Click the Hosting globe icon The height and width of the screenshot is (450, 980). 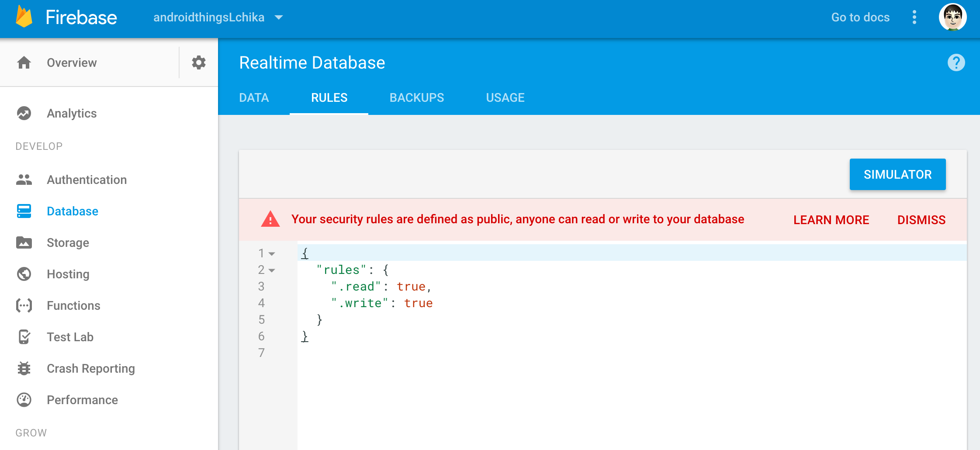(x=24, y=274)
